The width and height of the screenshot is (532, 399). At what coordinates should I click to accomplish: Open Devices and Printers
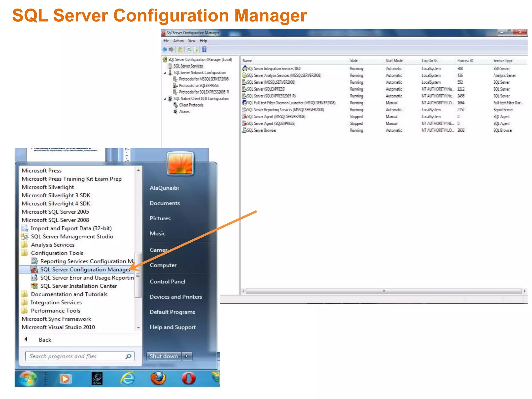coord(176,297)
